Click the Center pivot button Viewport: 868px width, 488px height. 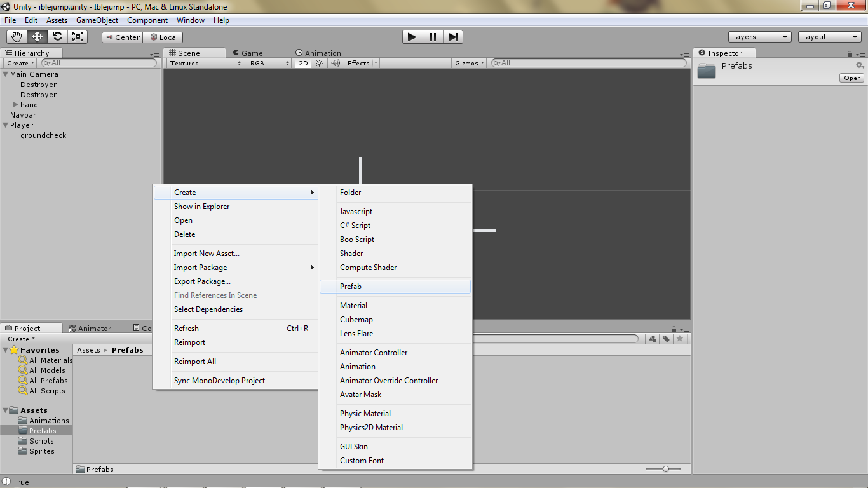[121, 37]
